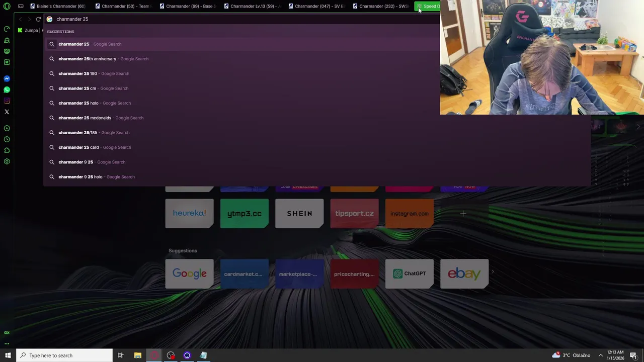Screen dimensions: 644x362
Task: Open the instagram.com speed dial tile
Action: pos(410,213)
